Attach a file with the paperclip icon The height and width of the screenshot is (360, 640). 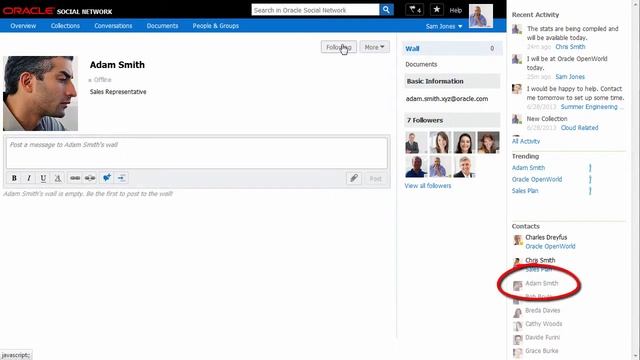(354, 178)
